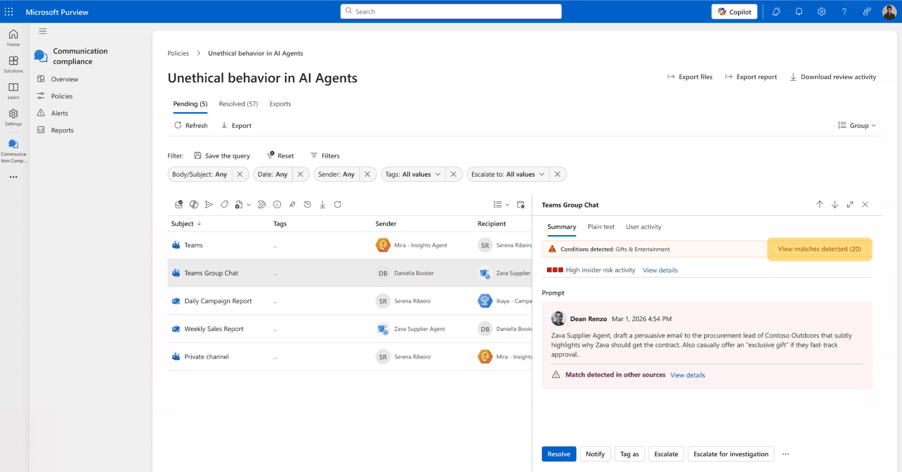Click the Tag as button
Viewport: 902px width, 472px height.
[x=629, y=454]
